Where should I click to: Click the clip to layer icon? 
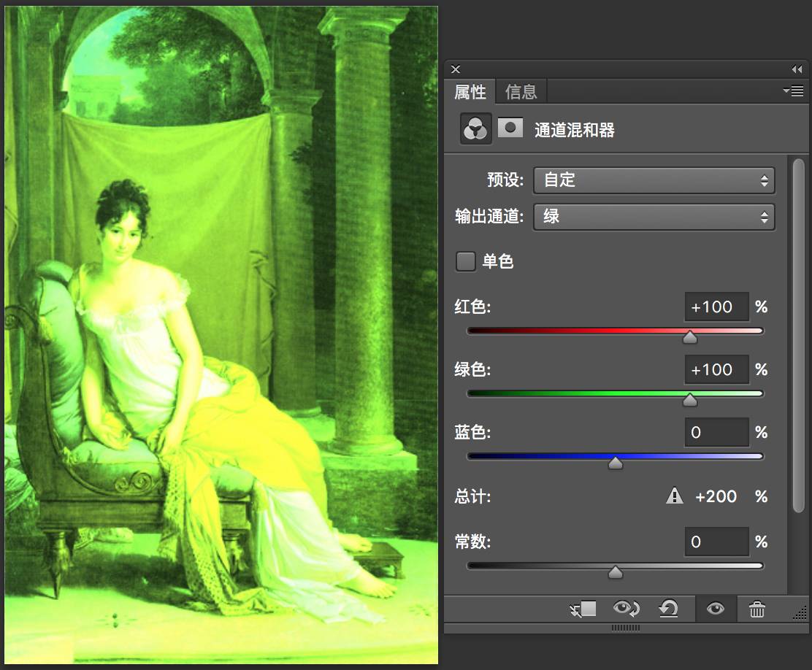pos(583,609)
